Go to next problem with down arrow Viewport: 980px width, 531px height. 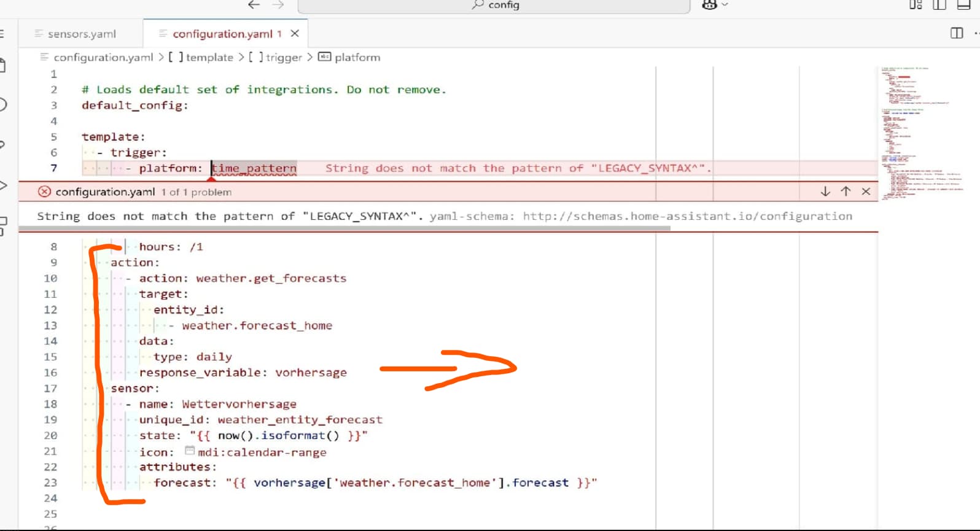point(825,192)
